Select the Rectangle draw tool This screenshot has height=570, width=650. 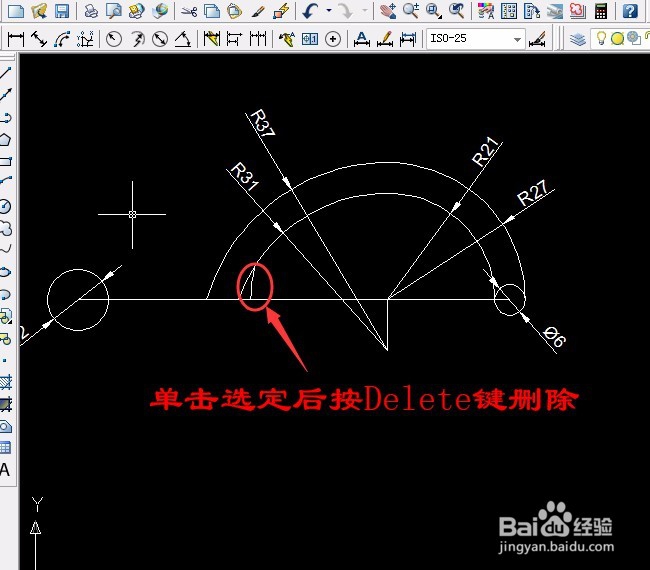(x=6, y=161)
